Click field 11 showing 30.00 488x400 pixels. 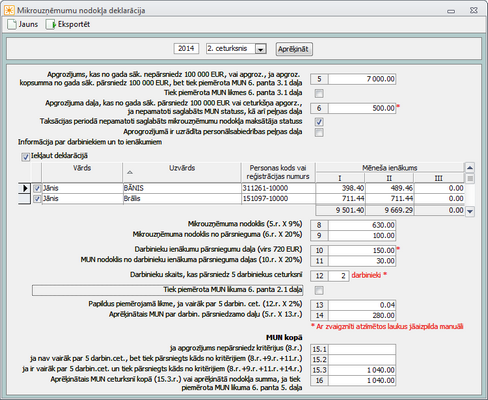click(x=362, y=261)
